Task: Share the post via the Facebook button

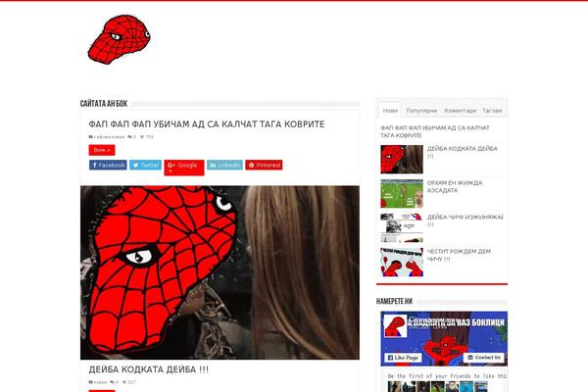Action: (108, 165)
